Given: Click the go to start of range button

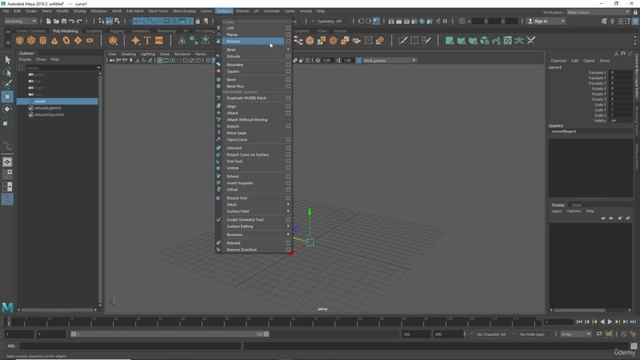Looking at the screenshot, I should pyautogui.click(x=579, y=322).
